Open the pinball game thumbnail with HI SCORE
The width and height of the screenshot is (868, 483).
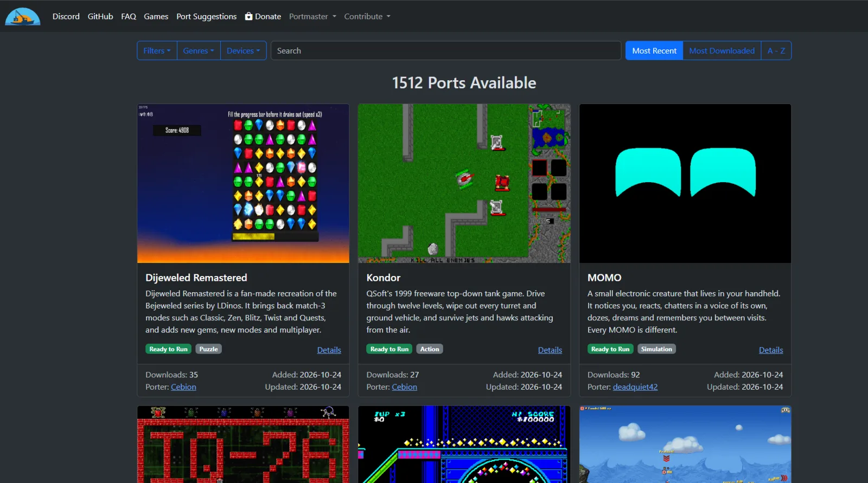click(464, 445)
